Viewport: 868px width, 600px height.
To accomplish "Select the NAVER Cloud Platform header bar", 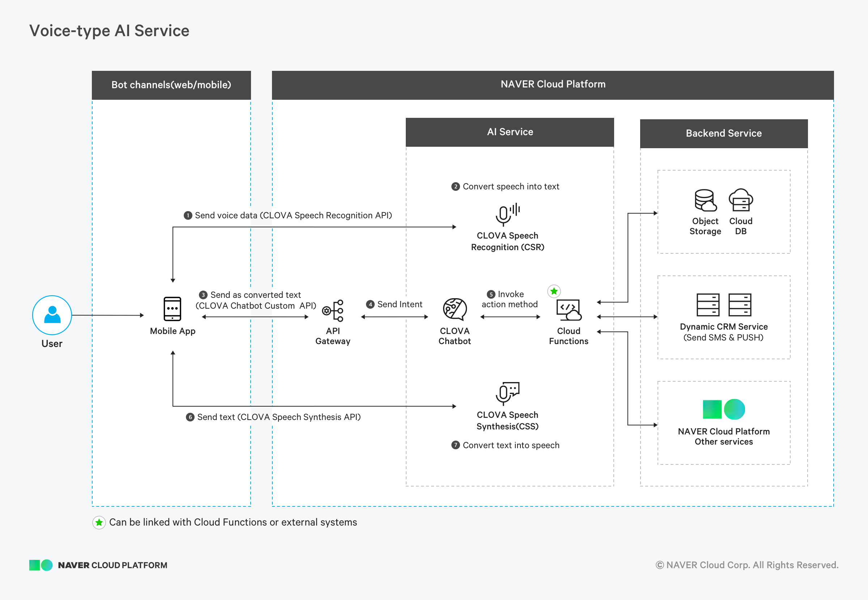I will [x=553, y=85].
